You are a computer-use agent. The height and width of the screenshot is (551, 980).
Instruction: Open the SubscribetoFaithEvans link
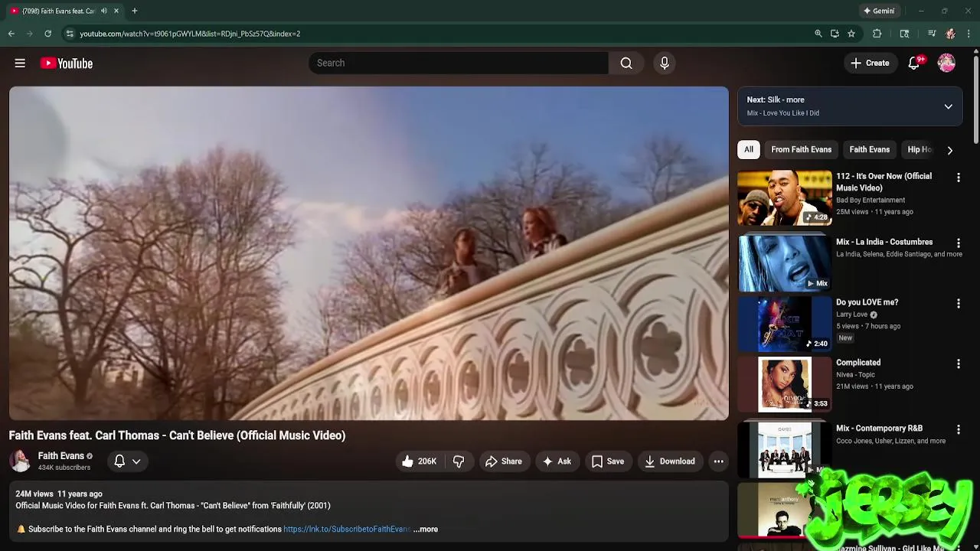[347, 529]
